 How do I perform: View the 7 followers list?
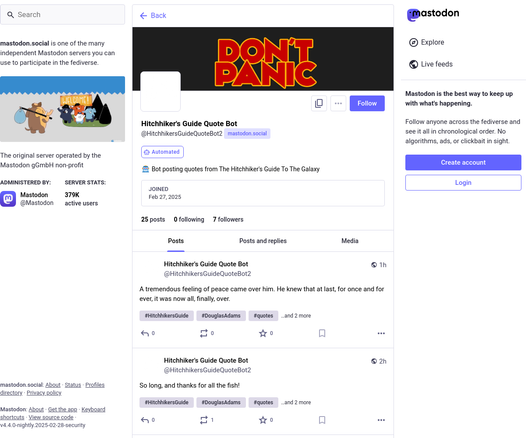(228, 219)
